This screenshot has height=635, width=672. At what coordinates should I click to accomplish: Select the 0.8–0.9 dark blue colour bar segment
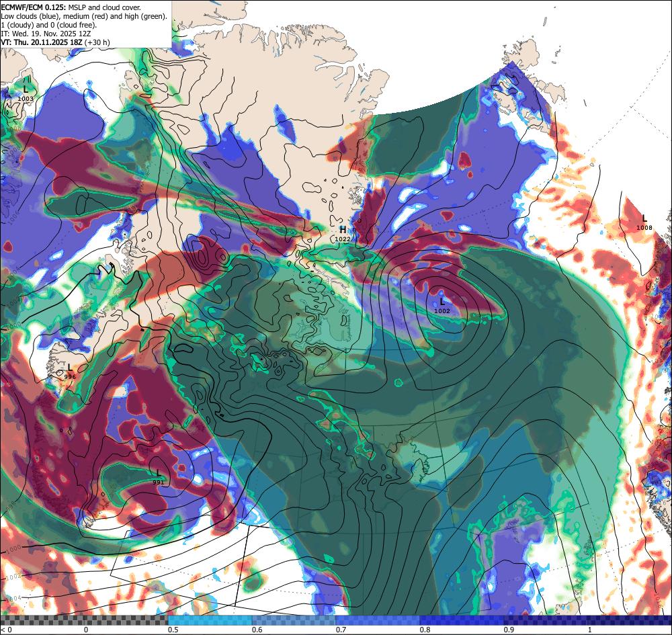point(462,620)
